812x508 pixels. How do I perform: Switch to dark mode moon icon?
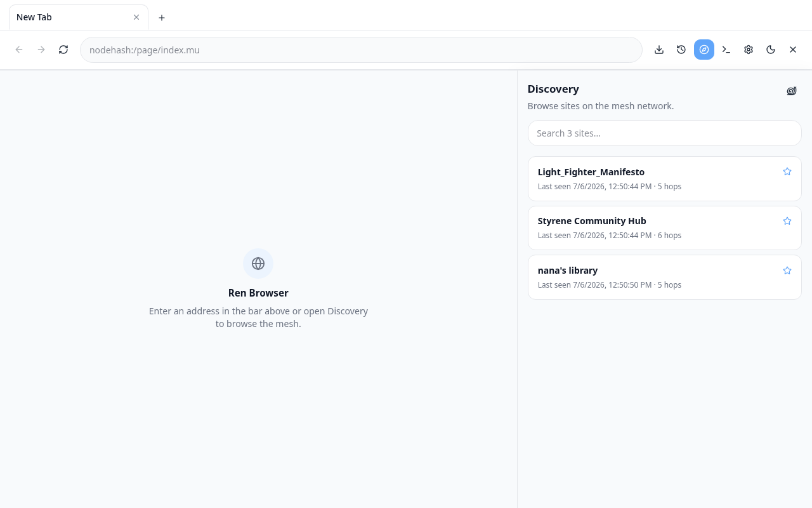click(x=771, y=50)
